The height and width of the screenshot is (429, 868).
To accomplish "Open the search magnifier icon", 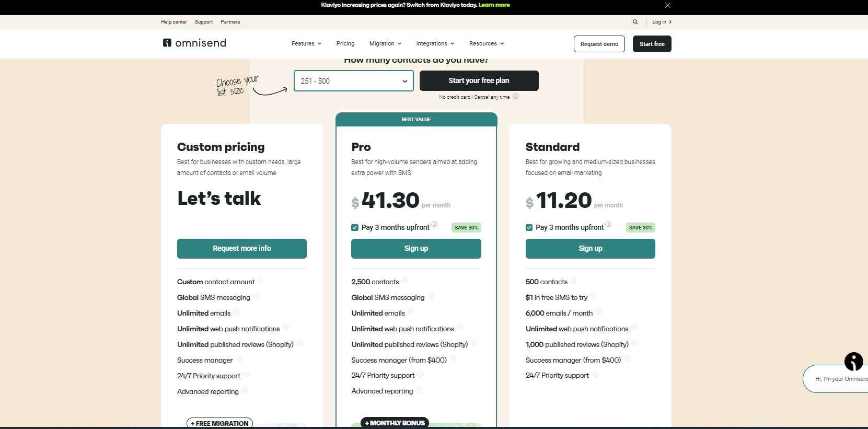I will pos(635,22).
